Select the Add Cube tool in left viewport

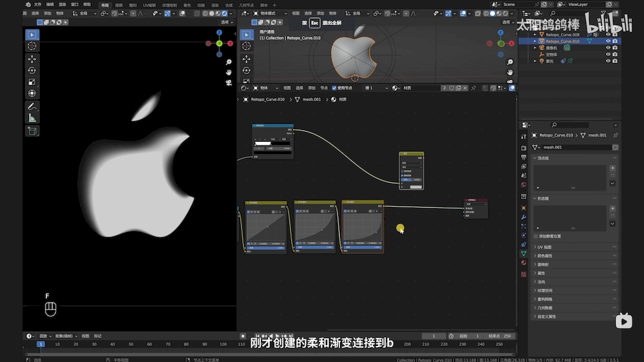coord(32,131)
